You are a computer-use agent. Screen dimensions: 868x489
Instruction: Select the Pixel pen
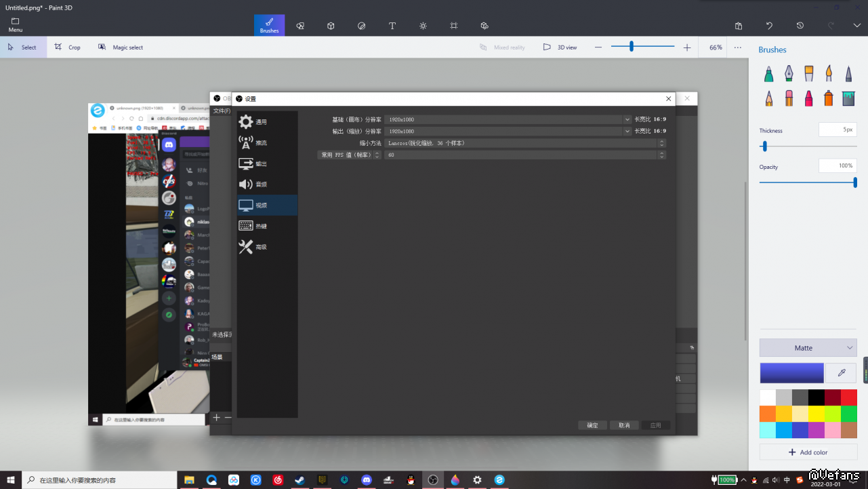click(848, 74)
